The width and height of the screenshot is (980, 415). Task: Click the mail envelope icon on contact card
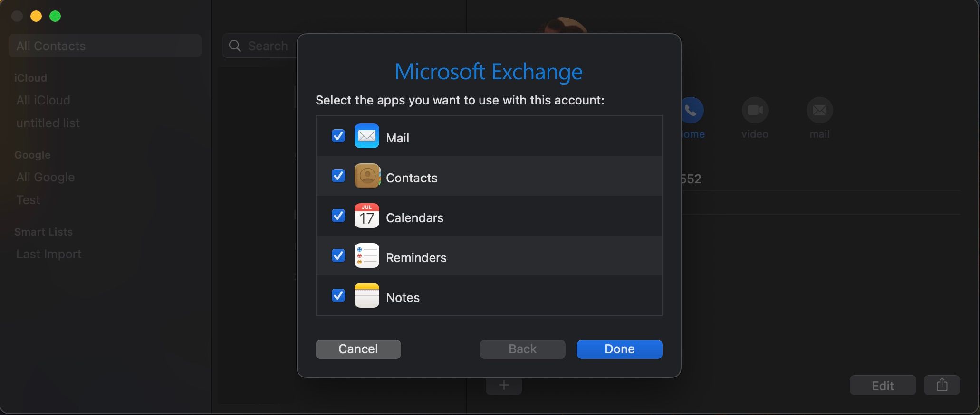(x=819, y=110)
